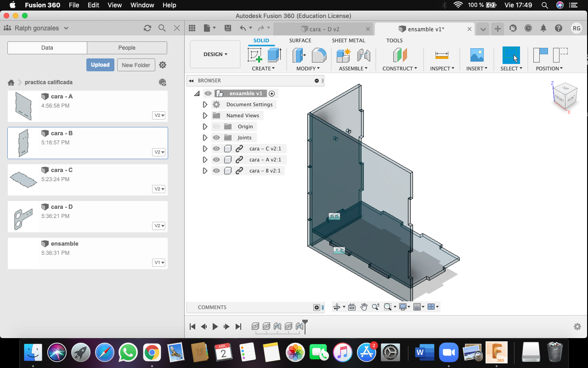Hide component cara - C v2:1

[216, 149]
